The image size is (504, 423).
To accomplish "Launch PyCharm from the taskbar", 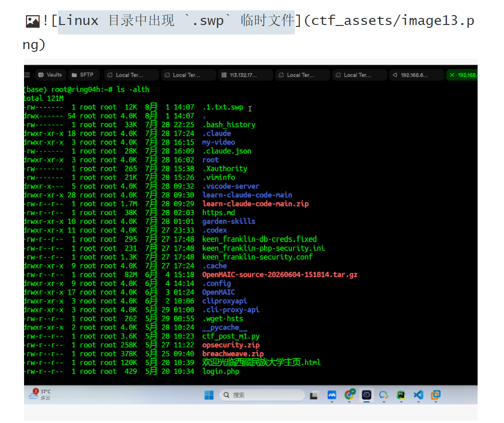I will pyautogui.click(x=401, y=395).
